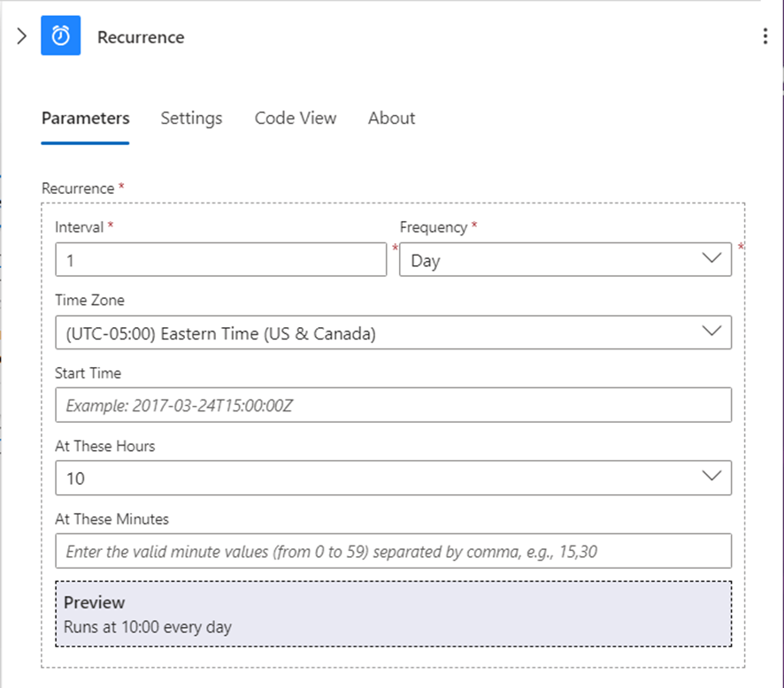784x688 pixels.
Task: Click the Time Zone dropdown arrow icon
Action: pos(711,333)
